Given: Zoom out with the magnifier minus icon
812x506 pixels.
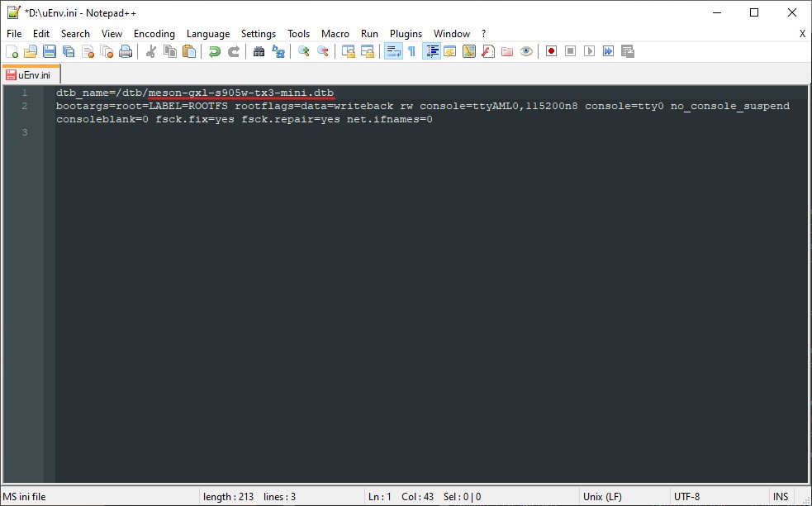Looking at the screenshot, I should coord(323,51).
